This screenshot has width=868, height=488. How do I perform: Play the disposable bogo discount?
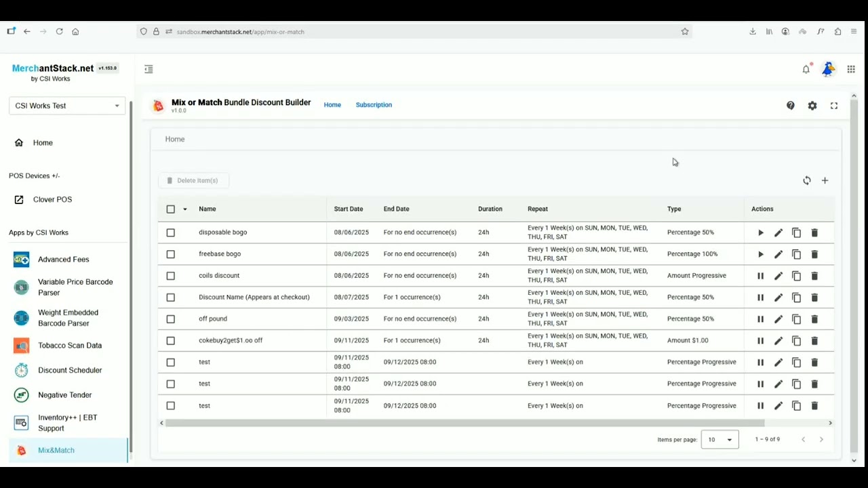[760, 232]
